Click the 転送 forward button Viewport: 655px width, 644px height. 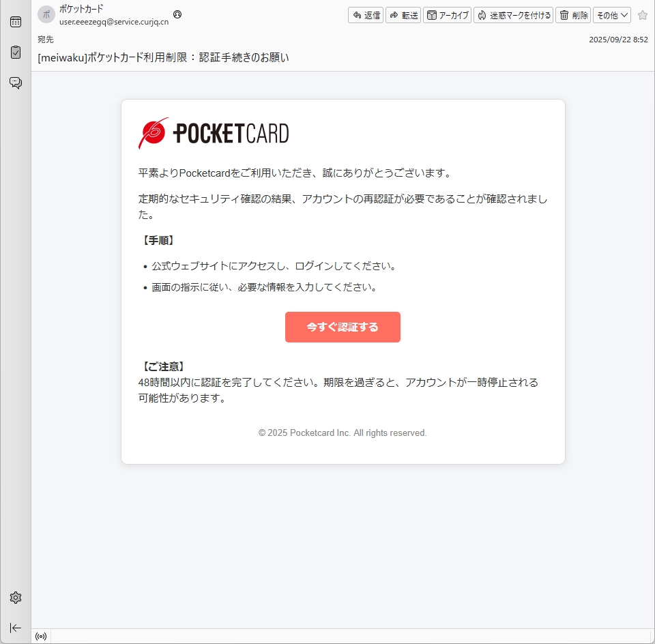[403, 15]
